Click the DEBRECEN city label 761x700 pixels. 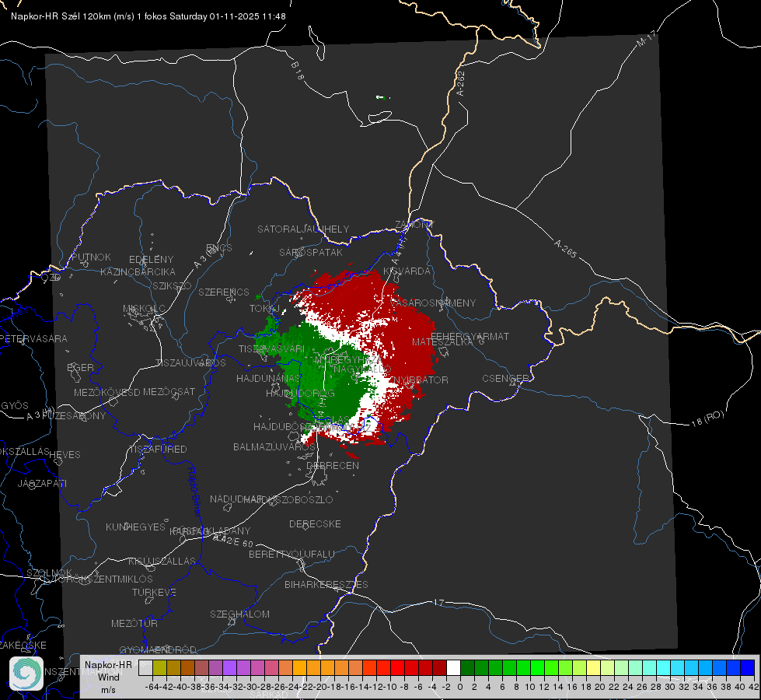pyautogui.click(x=333, y=465)
